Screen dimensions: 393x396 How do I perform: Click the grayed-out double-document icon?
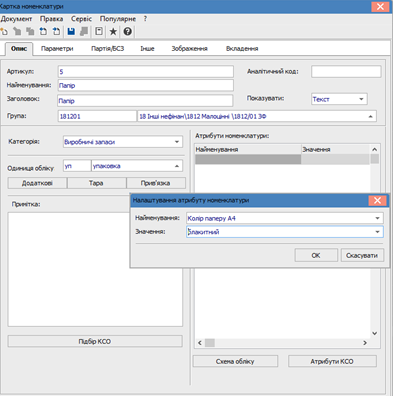click(x=30, y=32)
